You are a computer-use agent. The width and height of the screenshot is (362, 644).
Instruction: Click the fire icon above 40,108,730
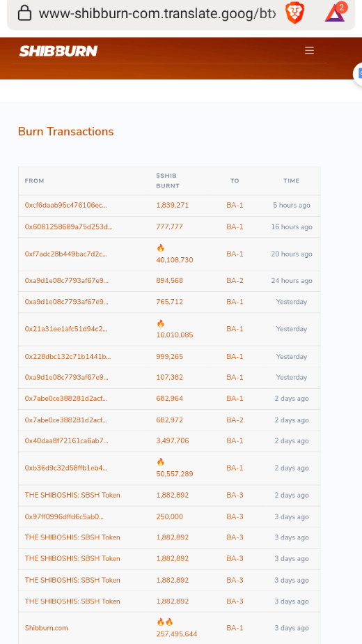coord(160,247)
